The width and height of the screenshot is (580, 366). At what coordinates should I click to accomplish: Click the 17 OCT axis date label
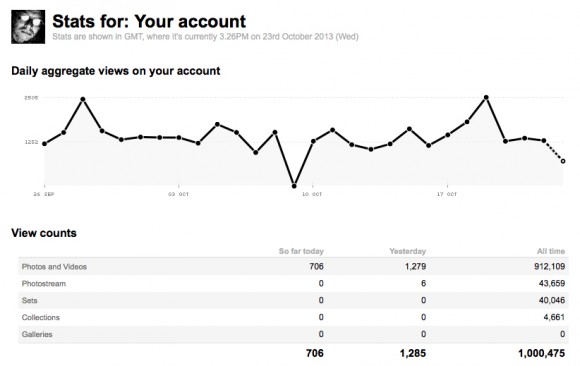(x=446, y=194)
